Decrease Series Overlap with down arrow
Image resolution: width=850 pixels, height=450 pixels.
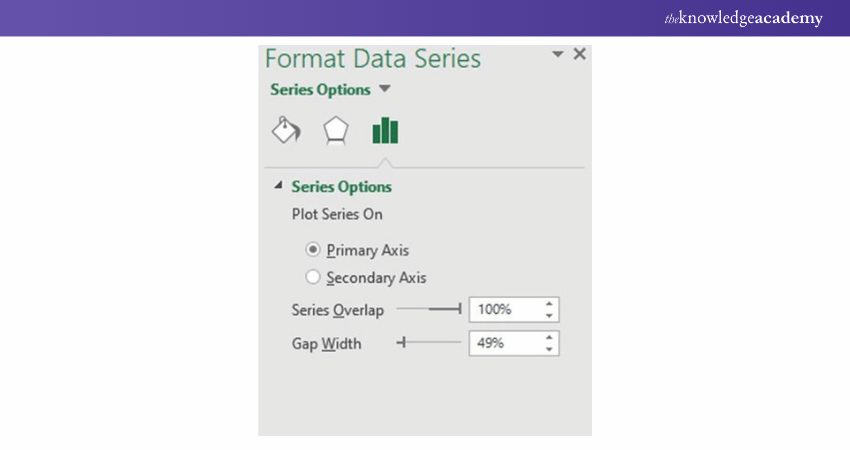point(549,316)
